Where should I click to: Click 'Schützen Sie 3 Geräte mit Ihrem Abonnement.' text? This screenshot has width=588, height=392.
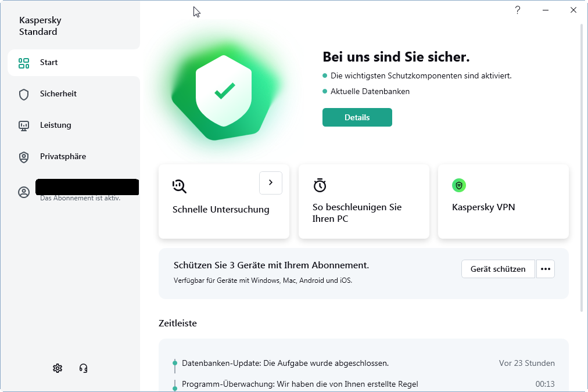271,265
